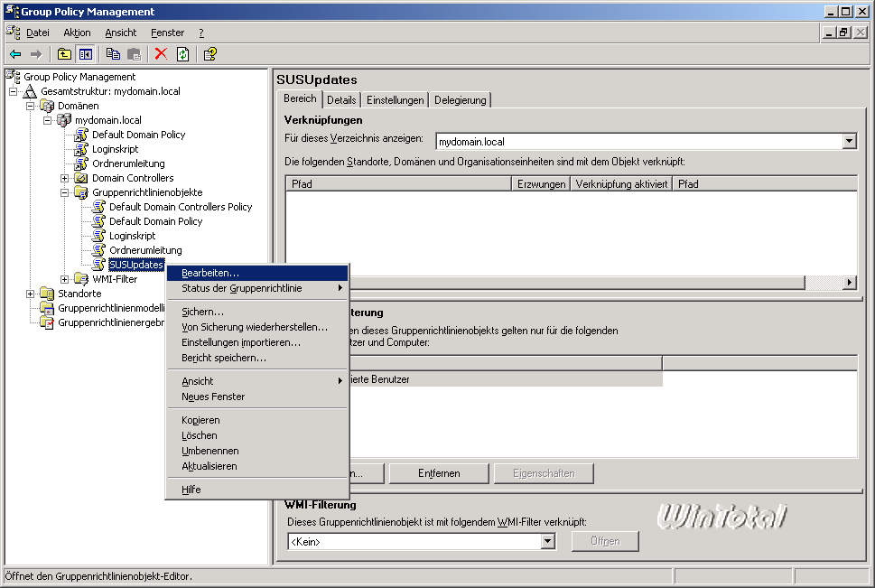Viewport: 875px width, 588px height.
Task: Select the Bereich tab
Action: click(300, 98)
